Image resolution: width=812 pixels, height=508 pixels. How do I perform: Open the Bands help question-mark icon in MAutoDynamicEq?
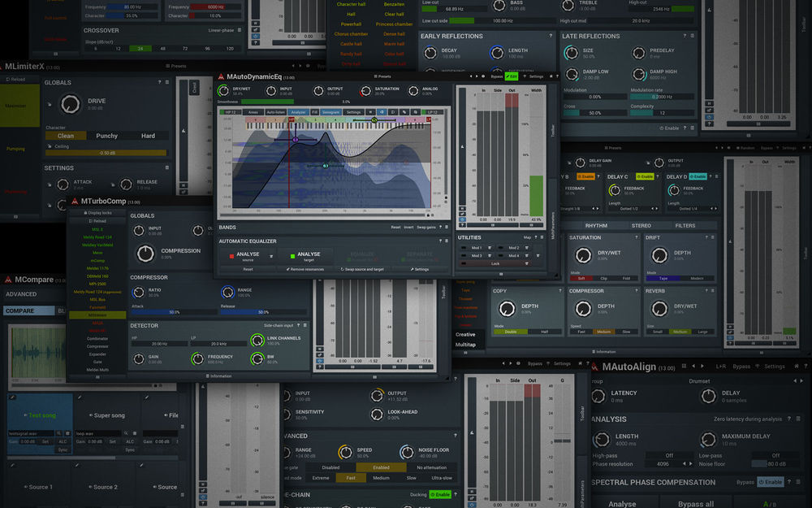click(441, 227)
